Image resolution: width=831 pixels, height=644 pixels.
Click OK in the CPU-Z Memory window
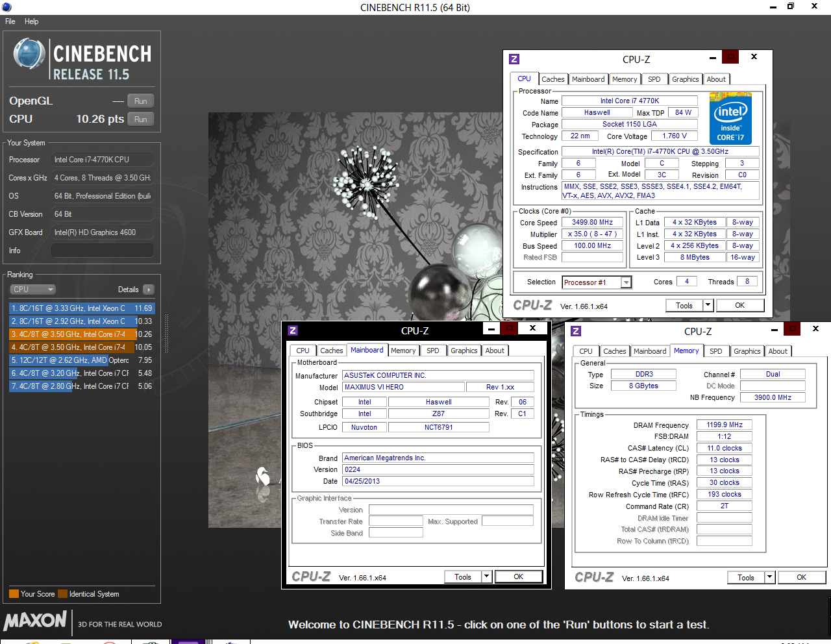[x=802, y=577]
